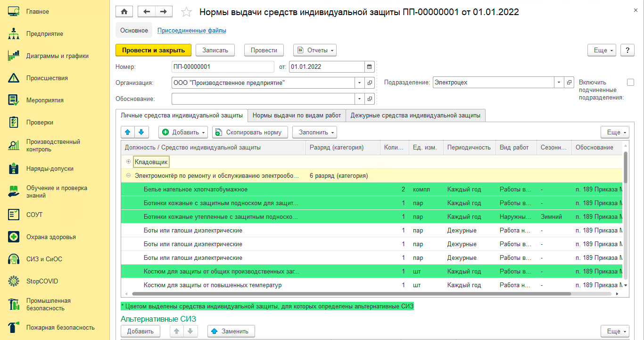Open the Предприятие sidebar icon

point(14,33)
